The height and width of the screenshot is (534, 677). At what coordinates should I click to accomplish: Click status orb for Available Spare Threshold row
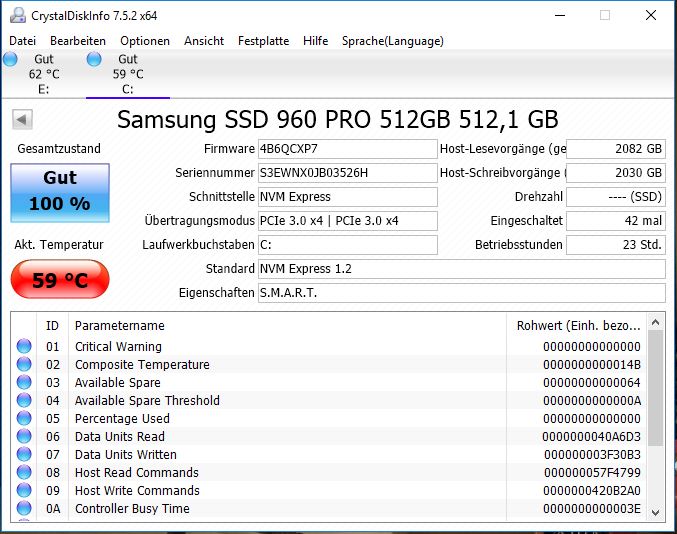tap(24, 401)
